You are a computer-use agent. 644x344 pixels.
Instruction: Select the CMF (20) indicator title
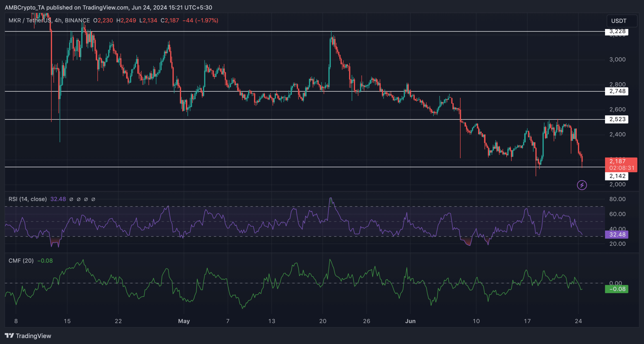[21, 261]
